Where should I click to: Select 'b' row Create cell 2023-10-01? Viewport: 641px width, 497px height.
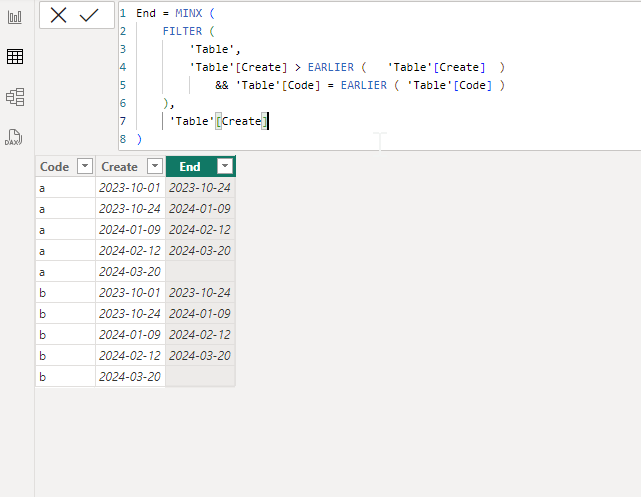(x=130, y=293)
